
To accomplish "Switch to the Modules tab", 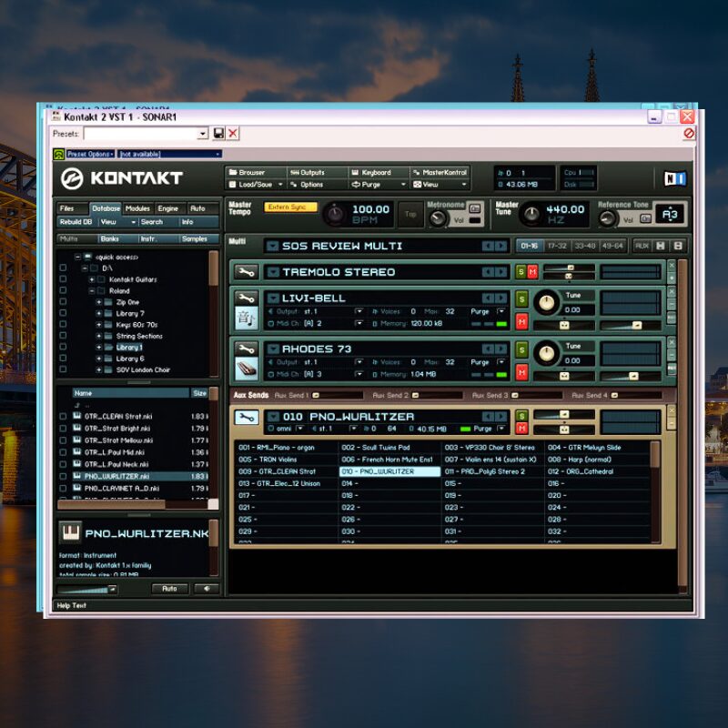I will (138, 208).
